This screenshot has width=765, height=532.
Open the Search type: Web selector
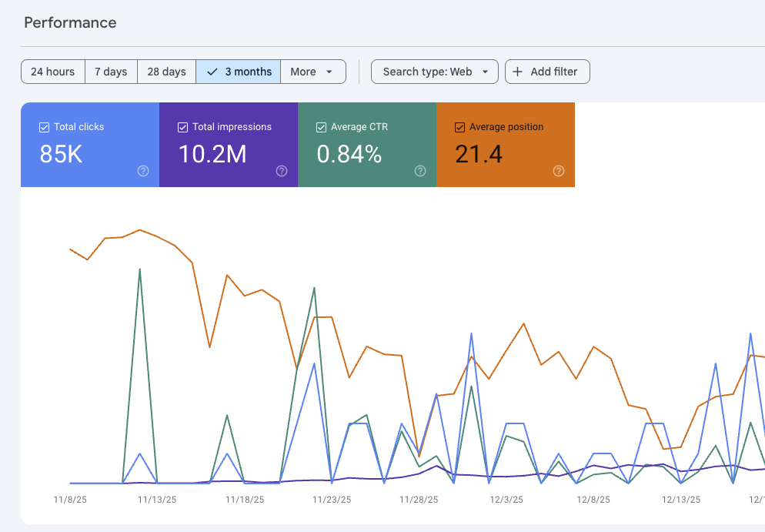(x=434, y=72)
